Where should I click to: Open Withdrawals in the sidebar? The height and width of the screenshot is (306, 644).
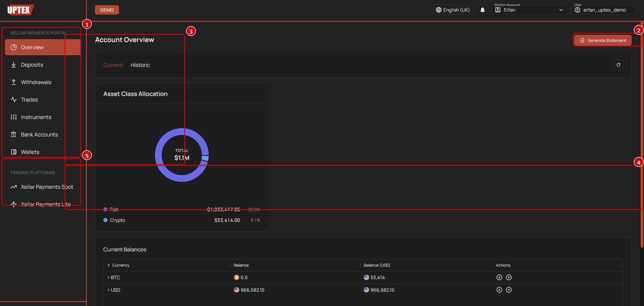click(43, 82)
